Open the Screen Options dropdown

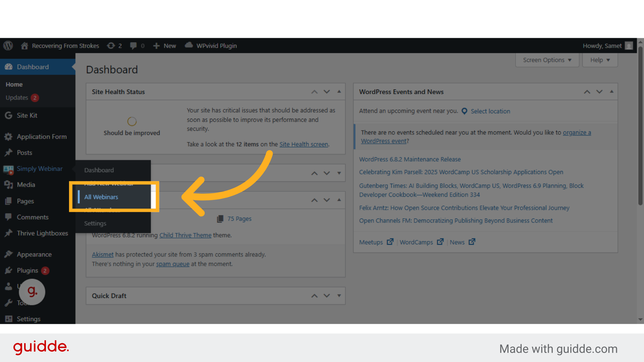[x=547, y=60]
